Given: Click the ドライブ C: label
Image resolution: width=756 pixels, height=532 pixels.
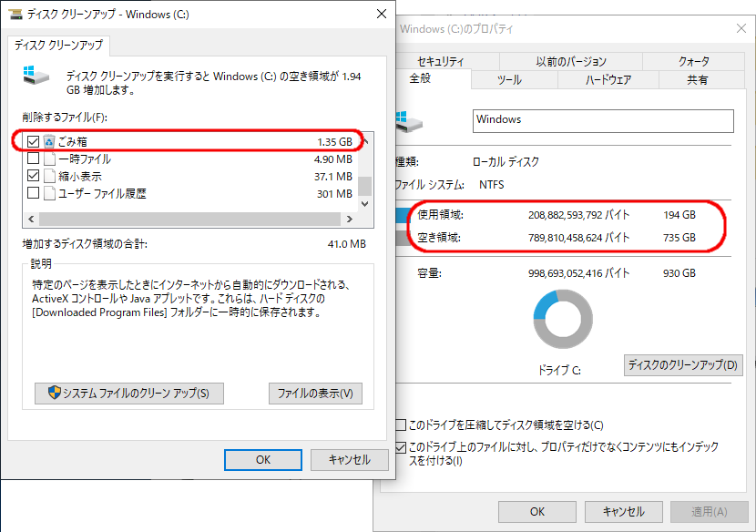Looking at the screenshot, I should 559,370.
